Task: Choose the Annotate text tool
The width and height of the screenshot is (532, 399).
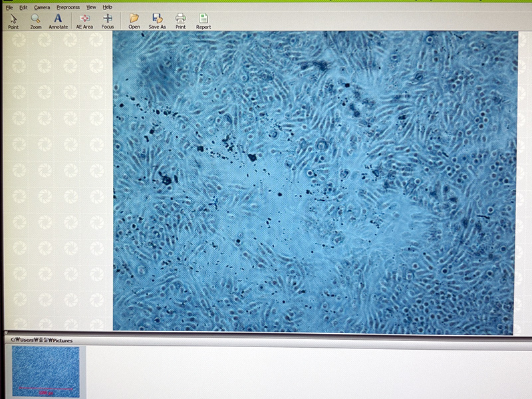Action: coord(59,21)
